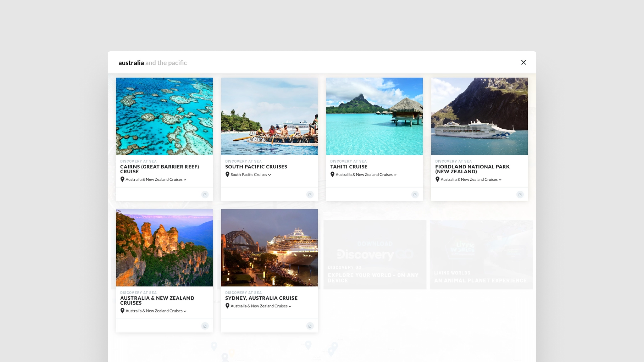This screenshot has width=644, height=362.
Task: Open Sydney, Australia Cruise title link
Action: (x=261, y=298)
